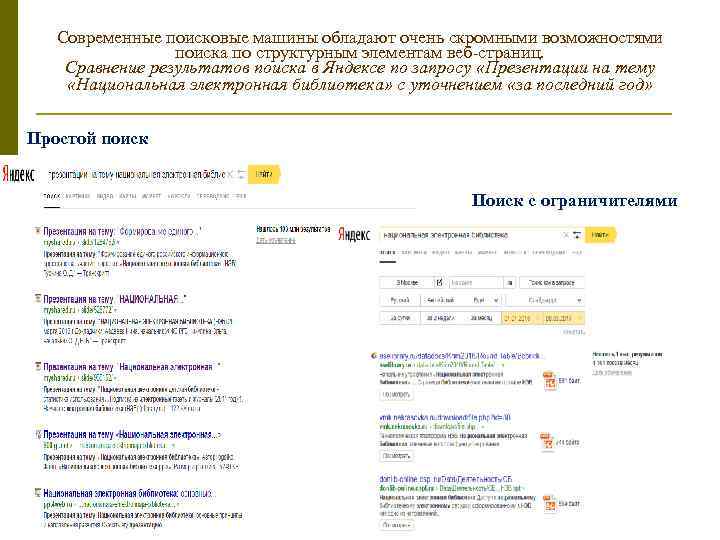Toggle the 'В Москве' region filter
Viewport: 720px width, 540px height.
pos(407,283)
